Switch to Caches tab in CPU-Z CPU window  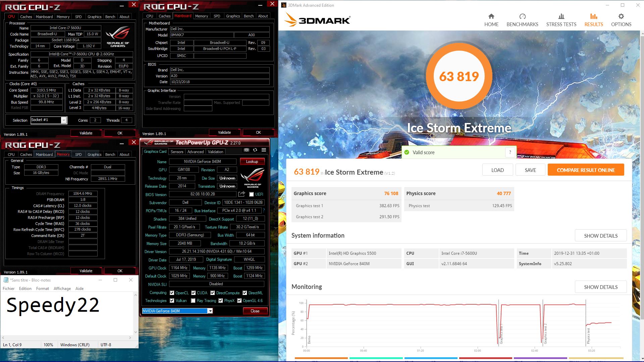coord(26,17)
